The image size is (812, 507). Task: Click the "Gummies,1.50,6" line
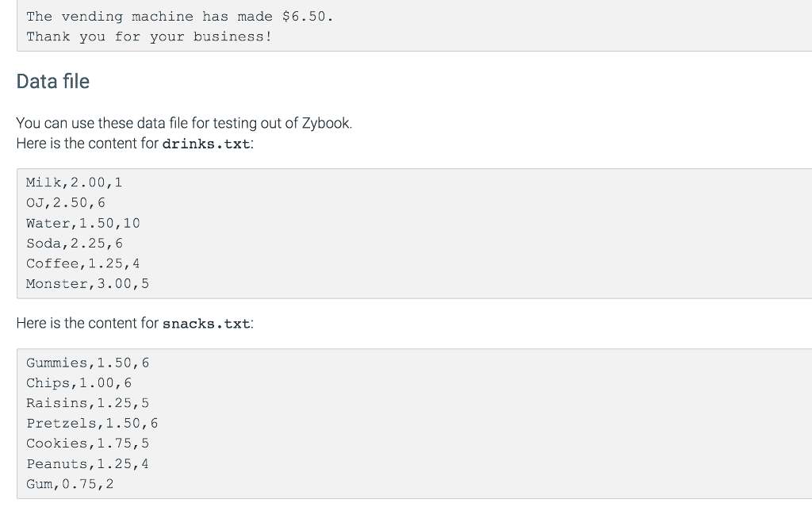(x=87, y=363)
